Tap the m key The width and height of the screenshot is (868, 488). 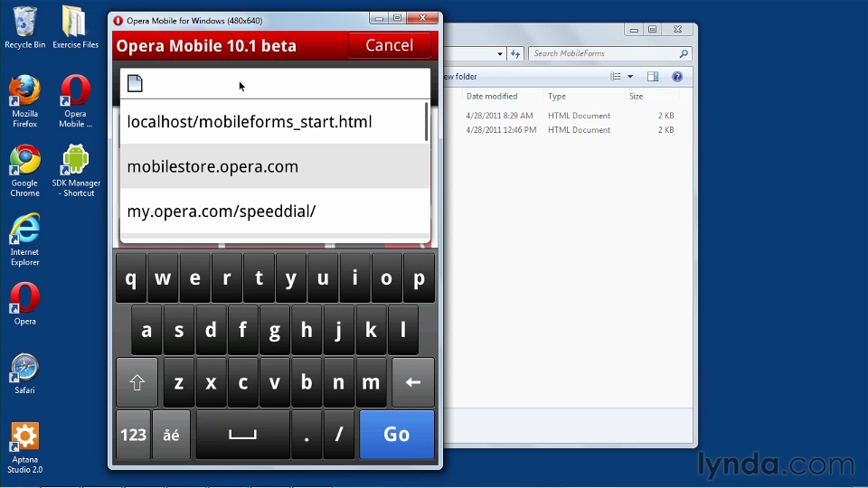click(x=371, y=382)
